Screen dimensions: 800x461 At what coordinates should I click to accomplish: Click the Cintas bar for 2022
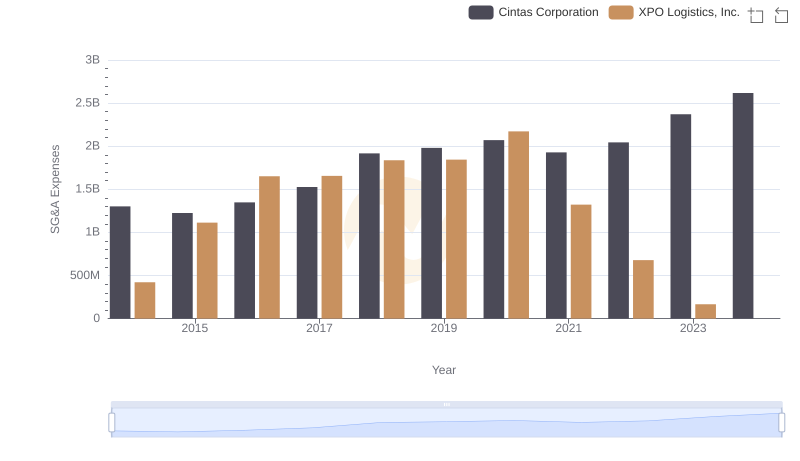click(x=618, y=230)
